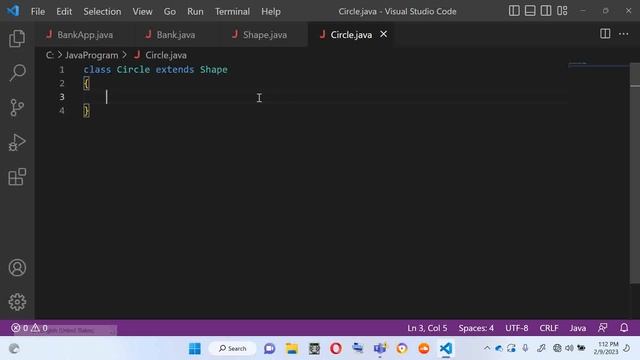Image resolution: width=640 pixels, height=360 pixels.
Task: Open the Manage gear icon
Action: pos(17,302)
